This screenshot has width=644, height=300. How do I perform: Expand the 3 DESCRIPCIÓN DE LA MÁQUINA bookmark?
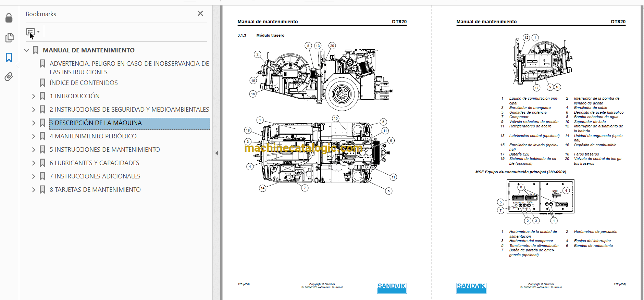pyautogui.click(x=34, y=123)
